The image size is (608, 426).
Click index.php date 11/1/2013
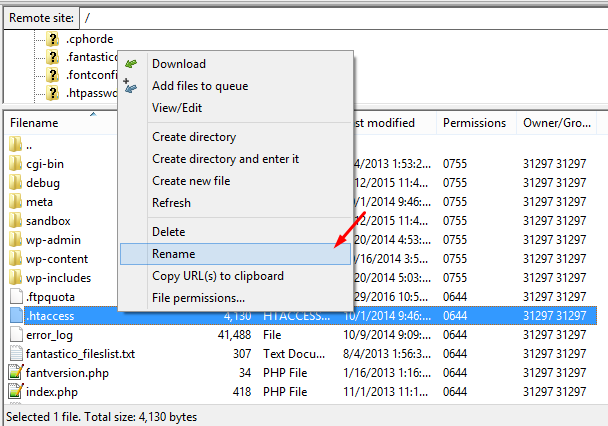(x=387, y=392)
